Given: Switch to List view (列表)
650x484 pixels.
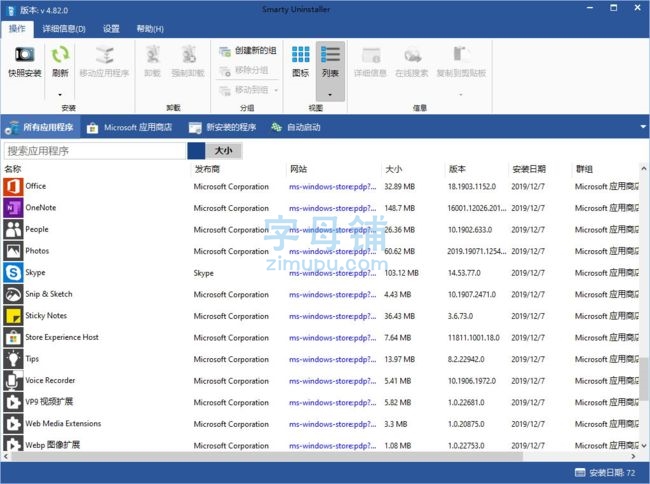Looking at the screenshot, I should [330, 61].
